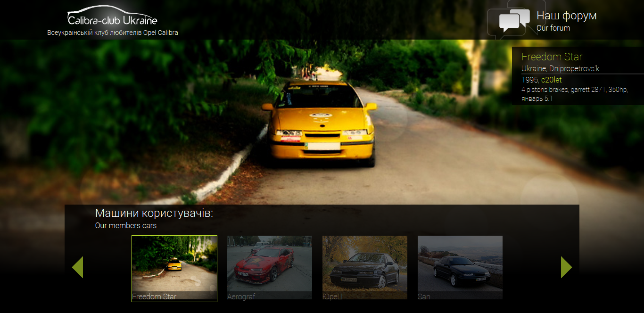Select the ЮреЦ car thumbnail
Viewport: 644px width, 313px height.
pyautogui.click(x=364, y=267)
